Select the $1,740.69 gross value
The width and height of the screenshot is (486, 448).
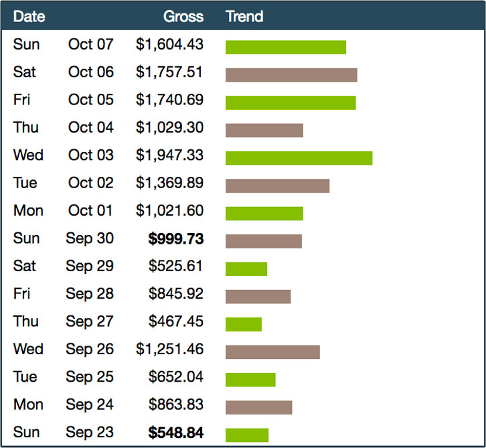click(170, 100)
